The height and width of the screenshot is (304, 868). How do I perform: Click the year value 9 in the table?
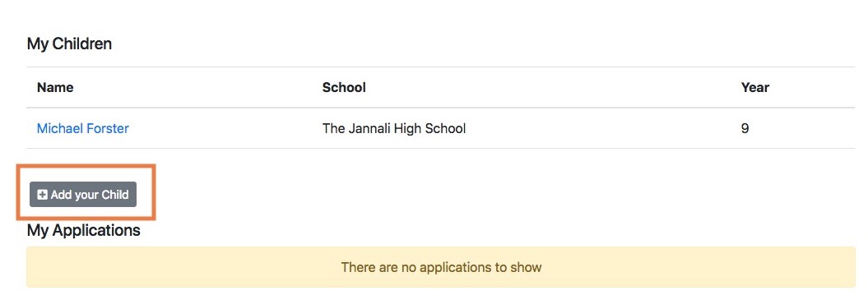745,129
